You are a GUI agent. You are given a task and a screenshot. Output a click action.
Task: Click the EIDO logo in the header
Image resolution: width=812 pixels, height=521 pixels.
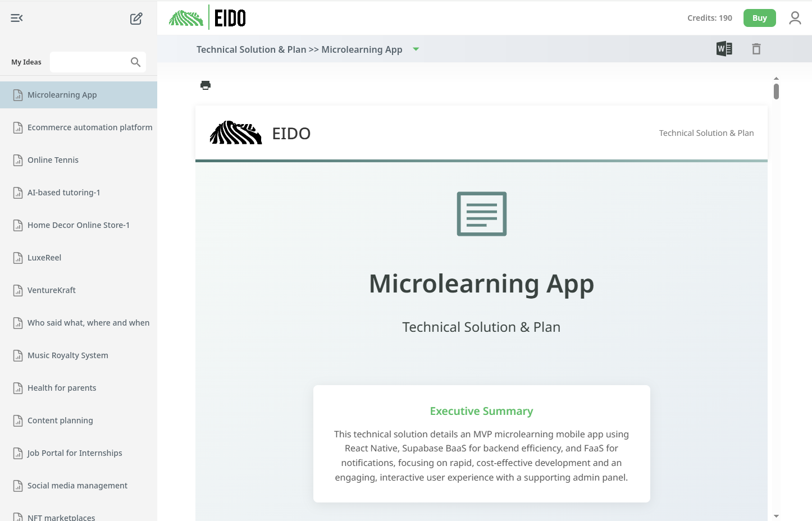click(x=206, y=17)
